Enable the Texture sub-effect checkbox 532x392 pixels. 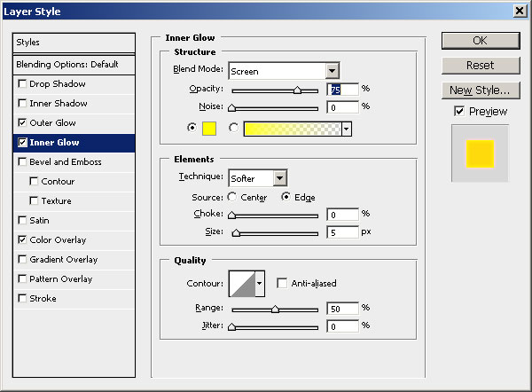coord(34,200)
